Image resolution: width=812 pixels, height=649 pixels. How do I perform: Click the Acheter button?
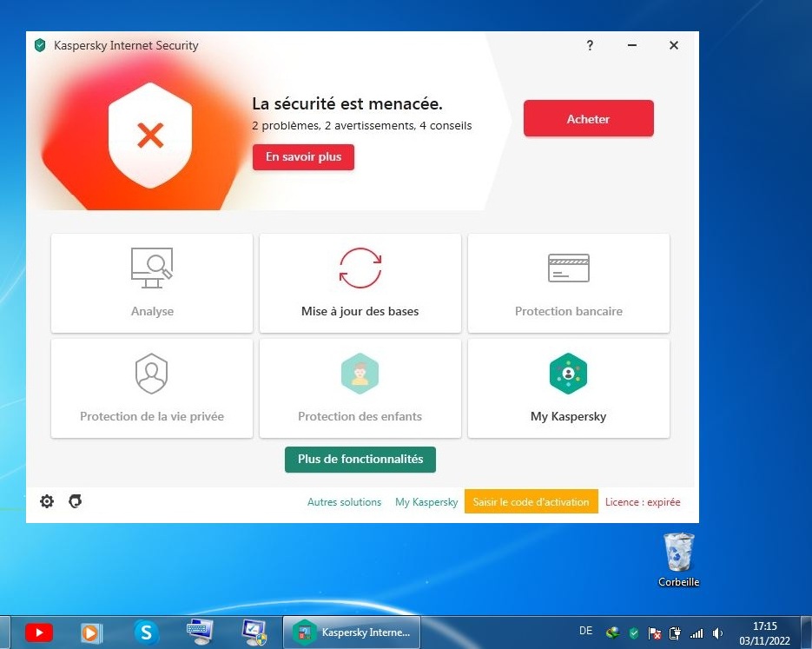(588, 119)
